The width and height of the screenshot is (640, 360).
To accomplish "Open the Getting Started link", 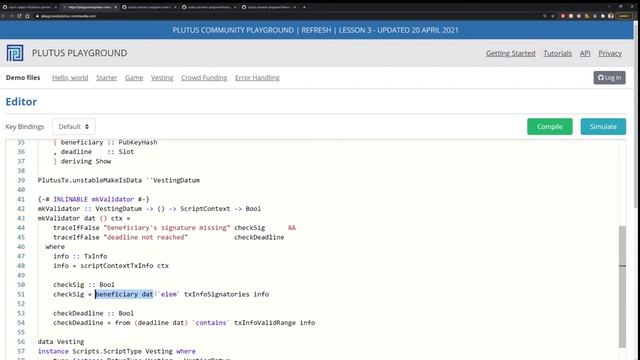I will (510, 53).
